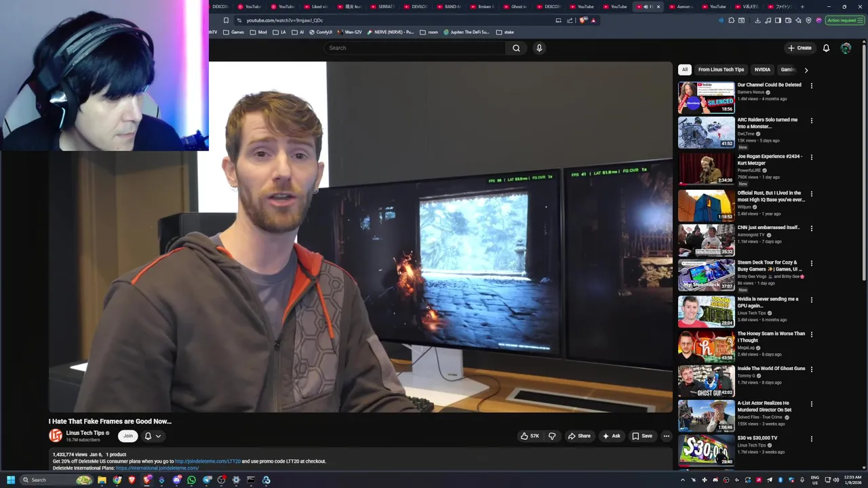The image size is (868, 488).
Task: Click the Create button
Action: (x=800, y=48)
